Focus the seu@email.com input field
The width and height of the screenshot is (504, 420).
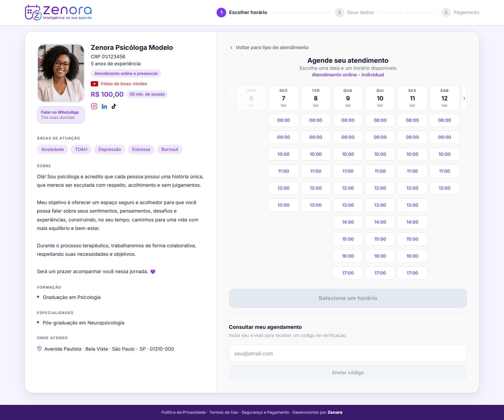pos(348,354)
